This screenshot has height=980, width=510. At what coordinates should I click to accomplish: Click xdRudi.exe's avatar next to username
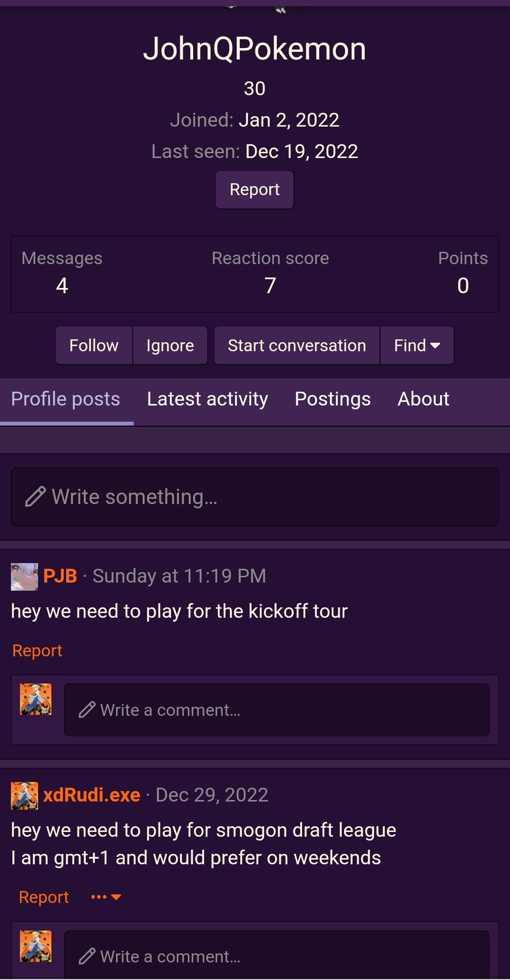[x=24, y=795]
